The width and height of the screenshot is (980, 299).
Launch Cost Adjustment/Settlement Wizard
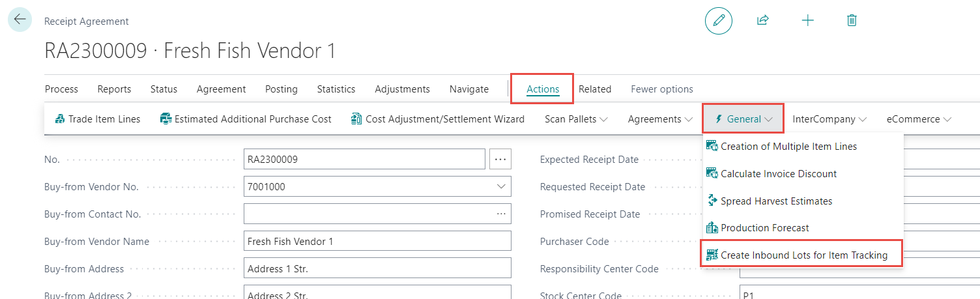click(437, 119)
